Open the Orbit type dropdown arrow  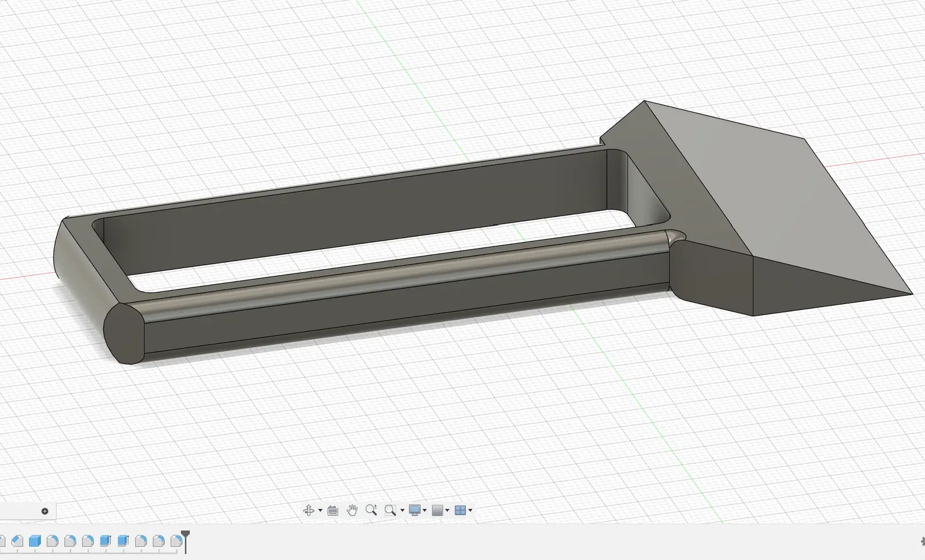click(x=320, y=511)
